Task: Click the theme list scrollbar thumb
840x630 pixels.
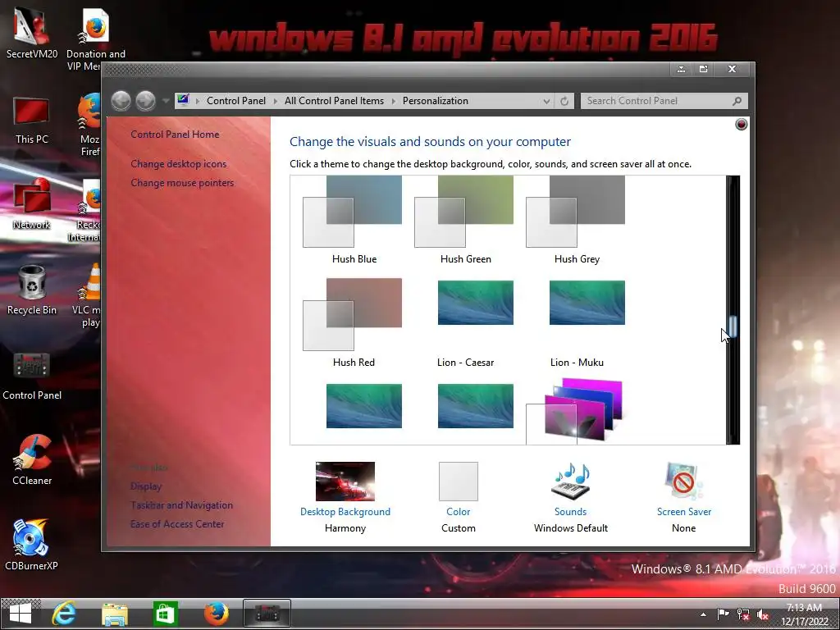Action: point(733,326)
